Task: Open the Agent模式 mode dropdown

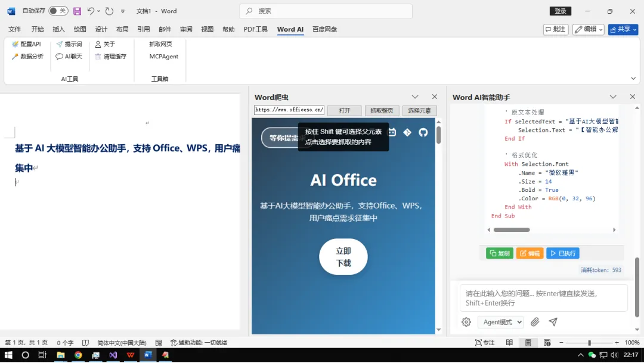Action: click(501, 322)
